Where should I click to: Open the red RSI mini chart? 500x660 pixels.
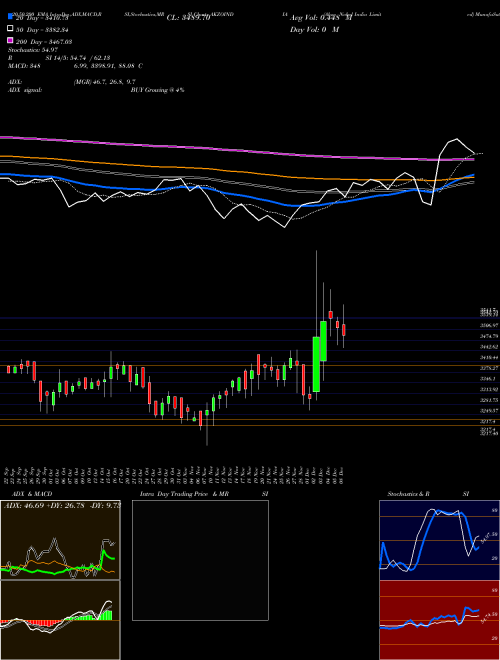[439, 620]
